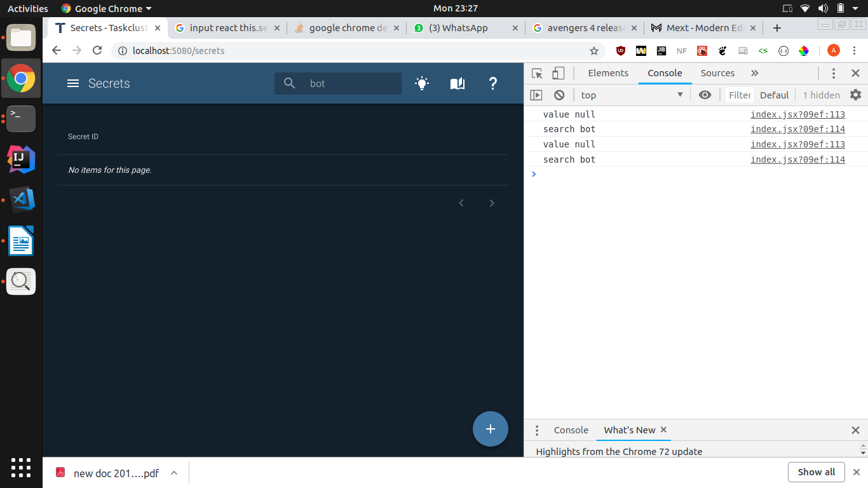Create a live expression with the eye icon
This screenshot has height=488, width=868.
tap(705, 95)
